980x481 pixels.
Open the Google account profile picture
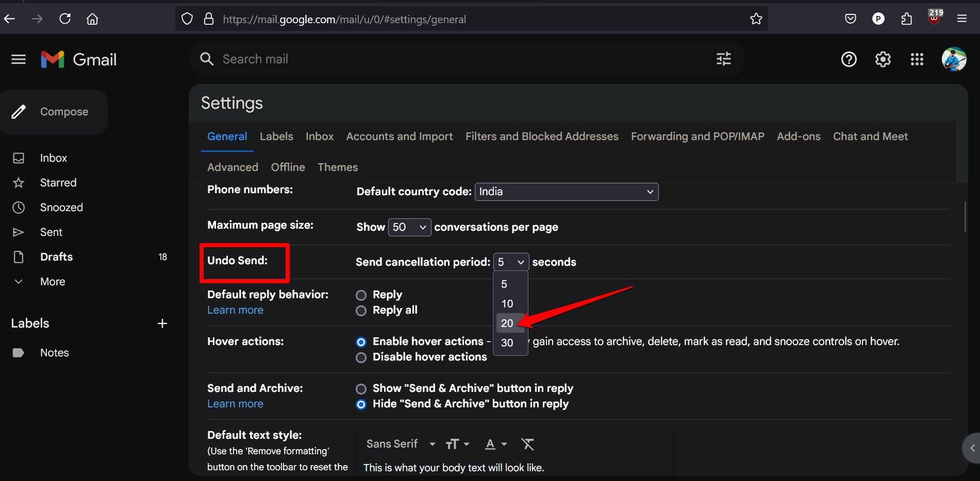[x=954, y=60]
